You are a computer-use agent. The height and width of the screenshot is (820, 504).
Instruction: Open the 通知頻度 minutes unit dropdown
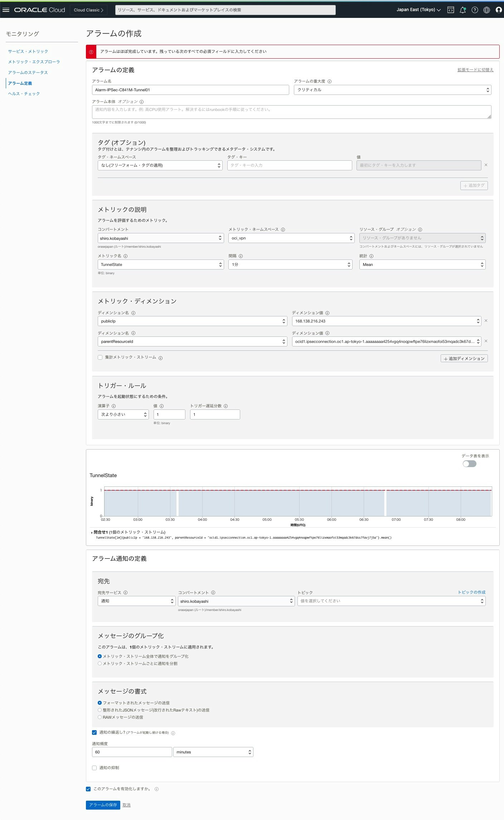click(x=213, y=752)
